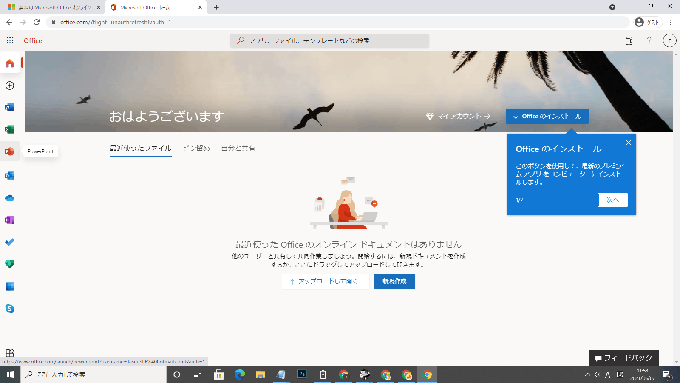The width and height of the screenshot is (680, 383).
Task: Click the upload and open button
Action: (x=325, y=282)
